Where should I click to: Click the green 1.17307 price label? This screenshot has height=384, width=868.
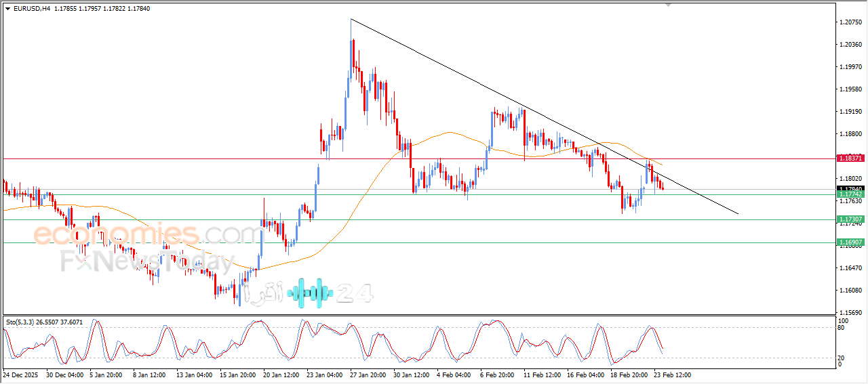click(850, 219)
